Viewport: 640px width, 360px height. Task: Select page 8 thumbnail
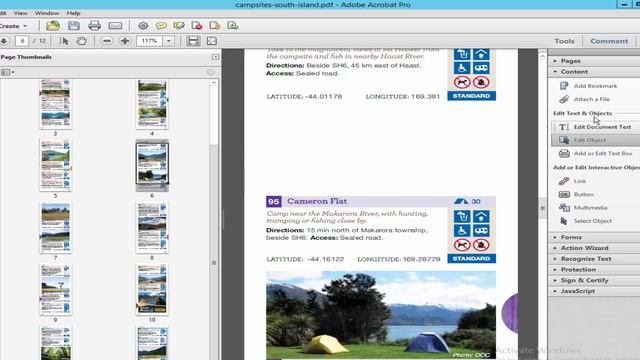pyautogui.click(x=152, y=228)
